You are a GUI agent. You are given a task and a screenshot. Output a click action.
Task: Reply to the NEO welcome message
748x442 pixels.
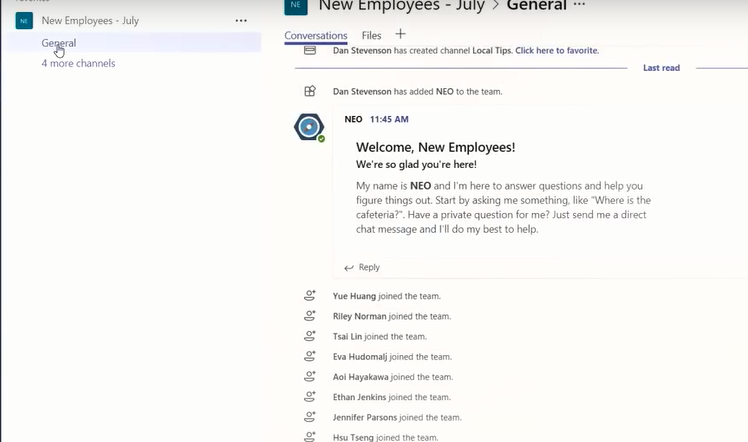362,267
